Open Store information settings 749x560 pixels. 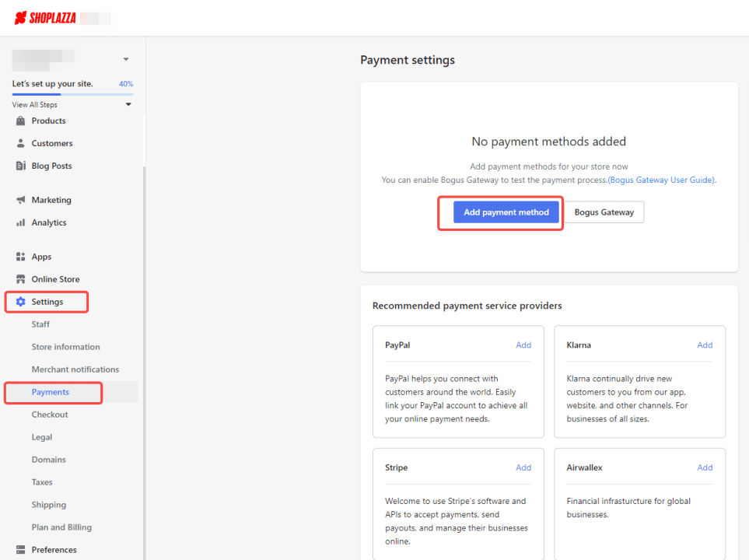pos(66,347)
